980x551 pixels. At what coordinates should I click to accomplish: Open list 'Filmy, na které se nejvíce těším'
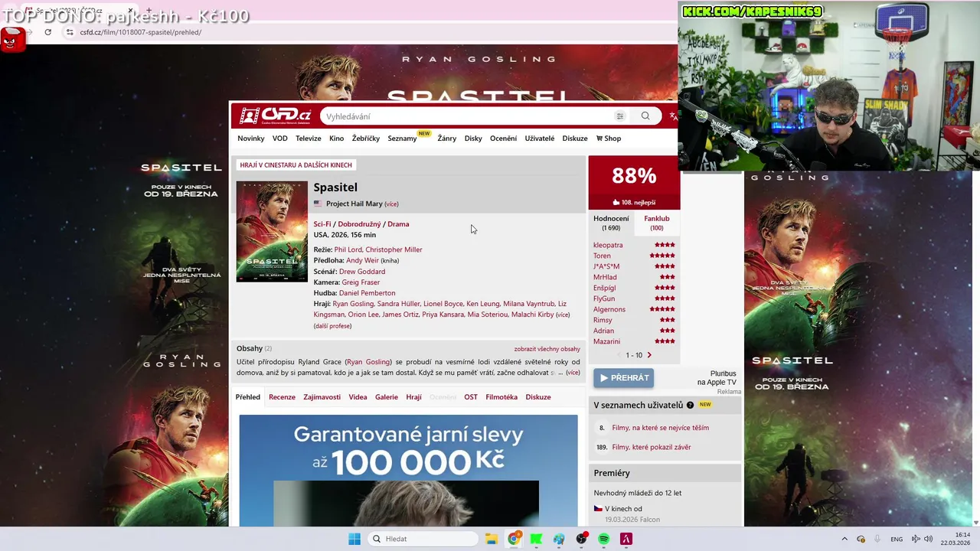(x=661, y=428)
